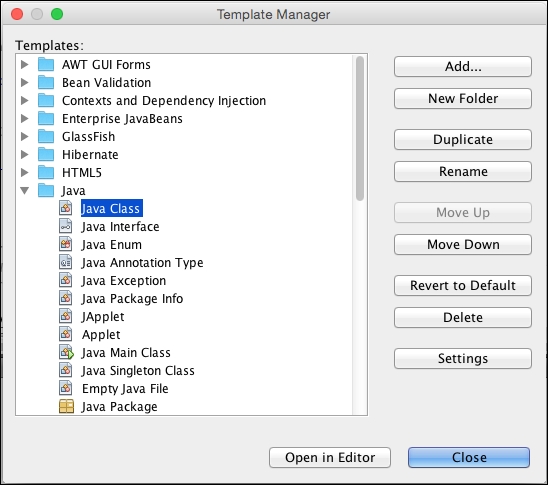Viewport: 548px width, 485px height.
Task: Click the GlassFish folder icon
Action: pos(46,136)
